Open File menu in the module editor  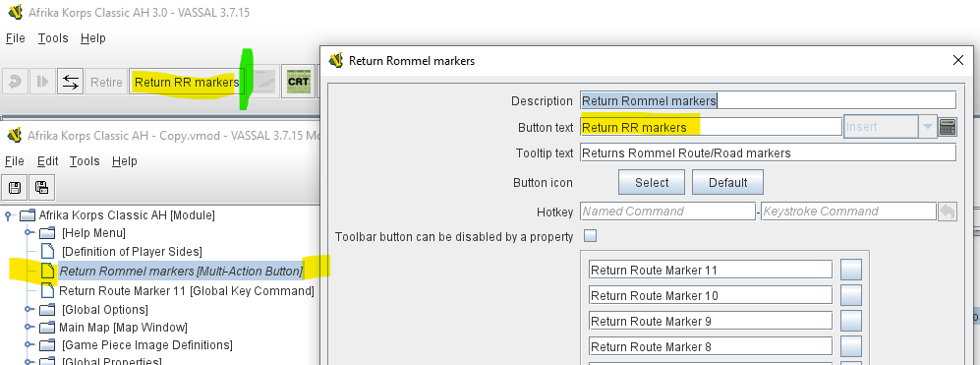click(15, 161)
